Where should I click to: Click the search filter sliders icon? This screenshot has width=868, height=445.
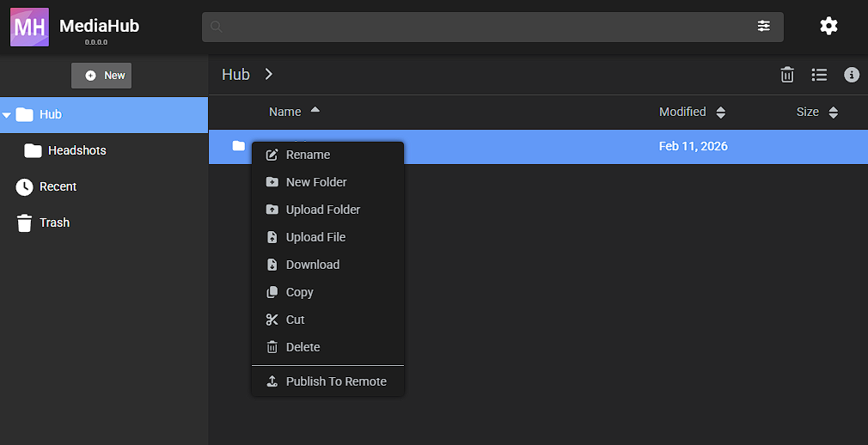tap(763, 26)
